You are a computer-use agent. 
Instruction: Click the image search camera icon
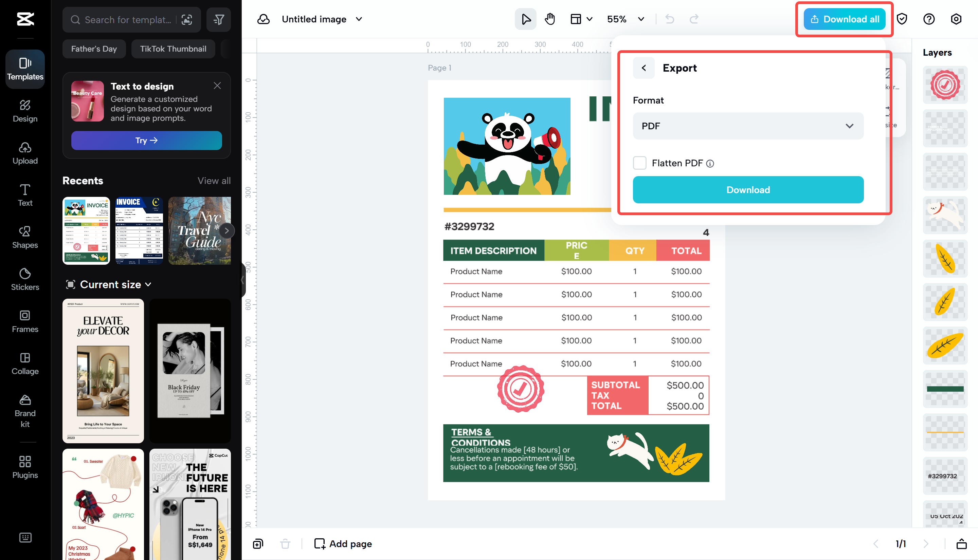187,20
